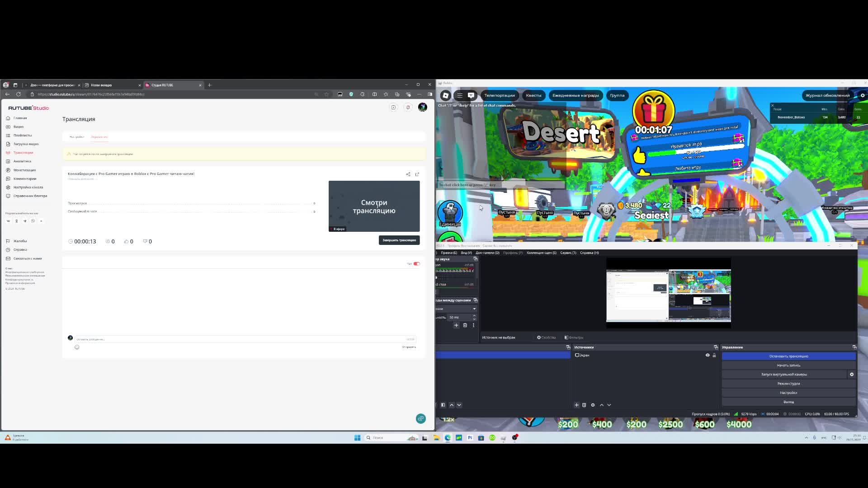Image resolution: width=868 pixels, height=488 pixels.
Task: Click the browser address bar URL
Action: click(91, 94)
